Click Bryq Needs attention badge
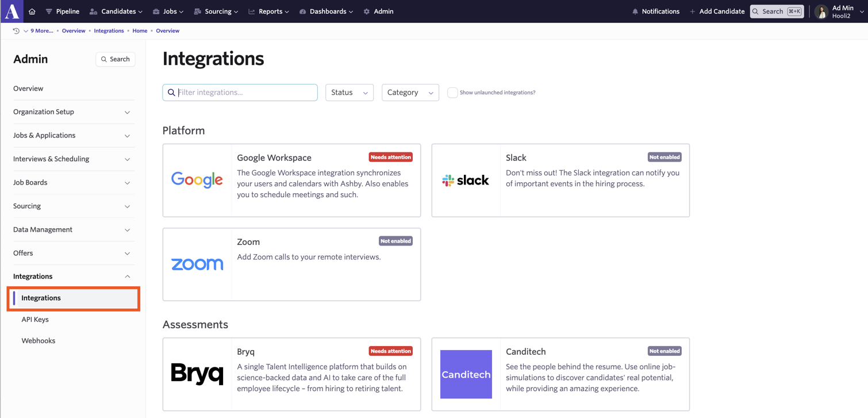 point(391,351)
